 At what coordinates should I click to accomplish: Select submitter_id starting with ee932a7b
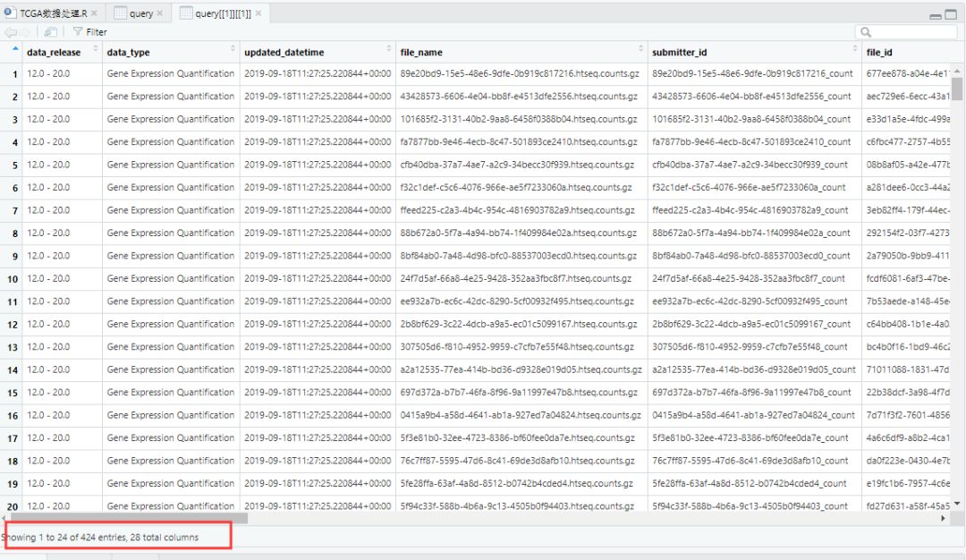(750, 301)
